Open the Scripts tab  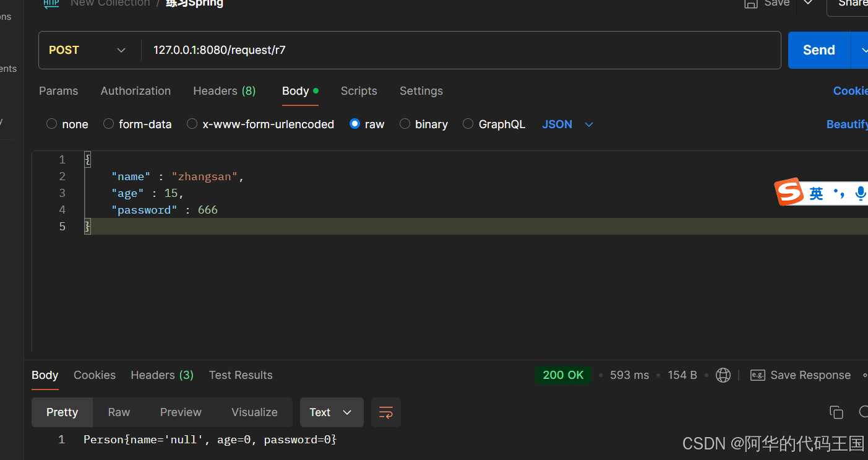click(359, 91)
